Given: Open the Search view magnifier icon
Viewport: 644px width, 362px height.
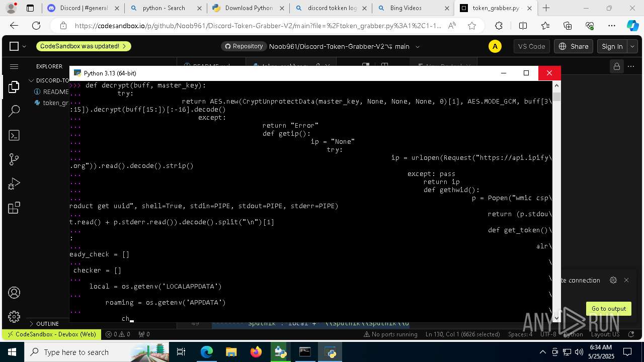Looking at the screenshot, I should [14, 111].
